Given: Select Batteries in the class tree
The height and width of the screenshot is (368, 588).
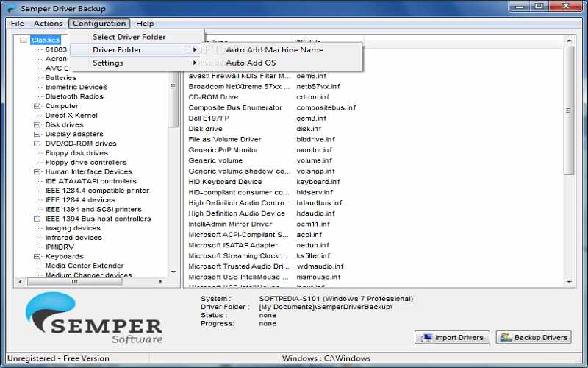Looking at the screenshot, I should [60, 78].
